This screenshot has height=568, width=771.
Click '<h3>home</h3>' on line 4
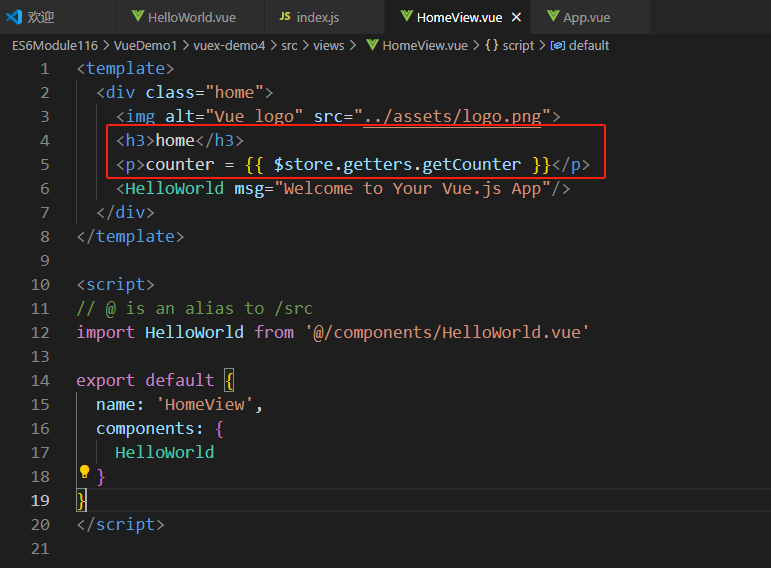pos(180,141)
